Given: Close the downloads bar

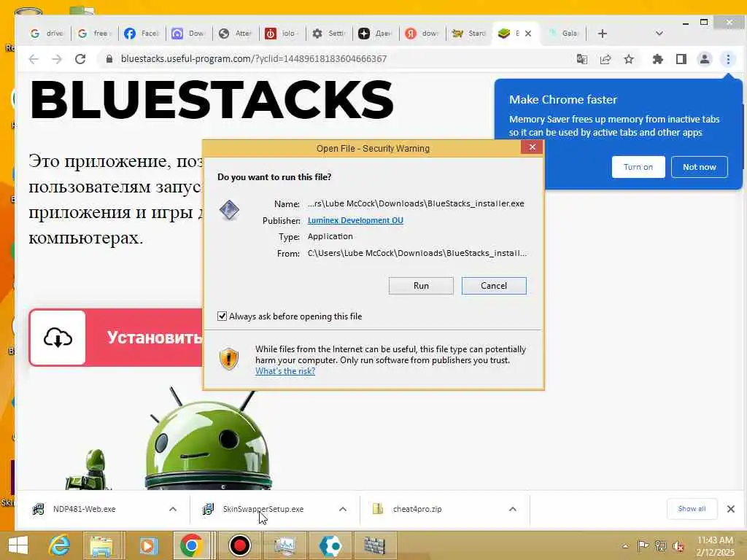Looking at the screenshot, I should [731, 509].
